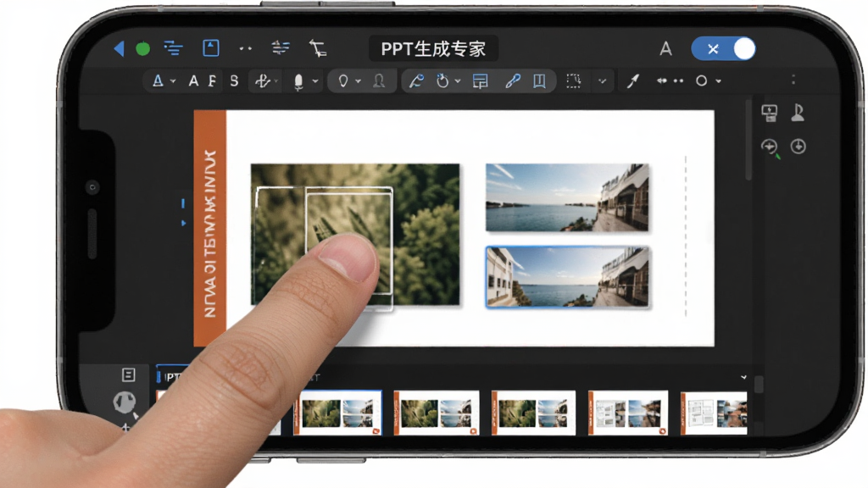This screenshot has width=868, height=488.
Task: Select the underlined A font color tool
Action: click(x=158, y=81)
